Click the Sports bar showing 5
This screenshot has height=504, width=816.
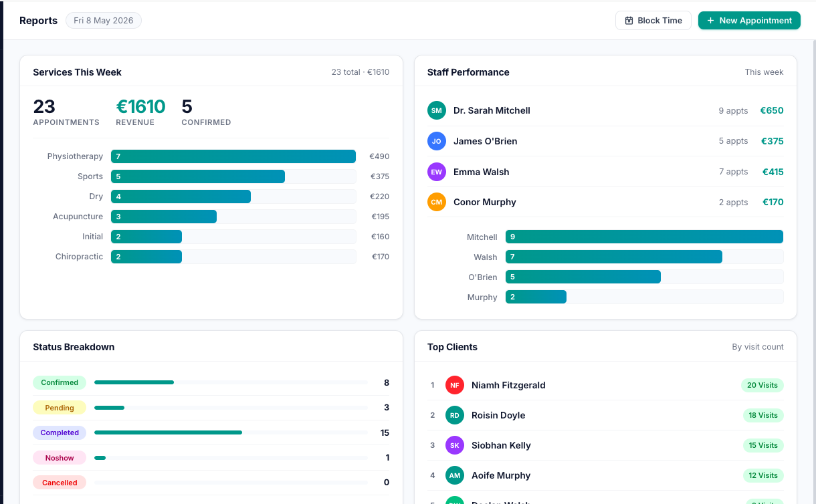[198, 176]
